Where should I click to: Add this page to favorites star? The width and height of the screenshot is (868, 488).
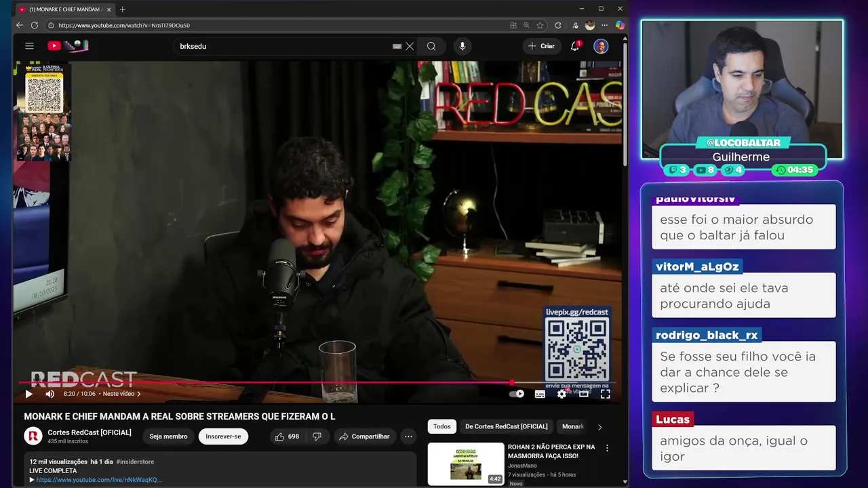540,25
